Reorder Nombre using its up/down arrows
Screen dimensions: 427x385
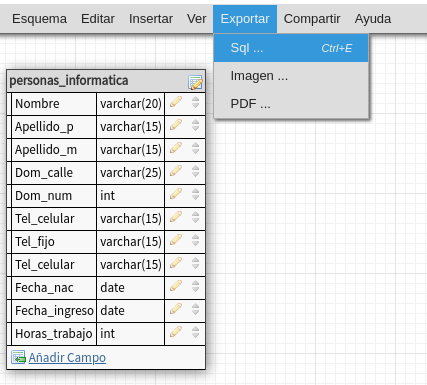(196, 102)
